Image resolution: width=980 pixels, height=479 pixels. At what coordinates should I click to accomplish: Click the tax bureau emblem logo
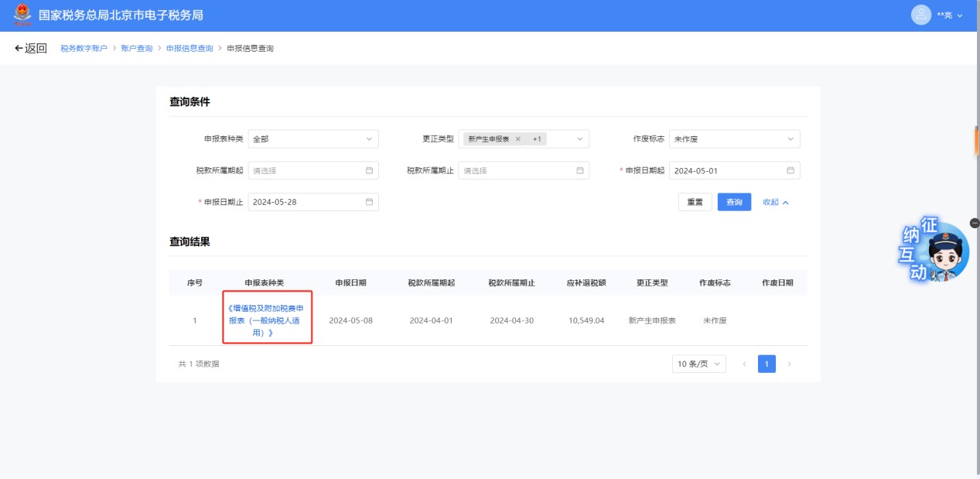(x=23, y=15)
